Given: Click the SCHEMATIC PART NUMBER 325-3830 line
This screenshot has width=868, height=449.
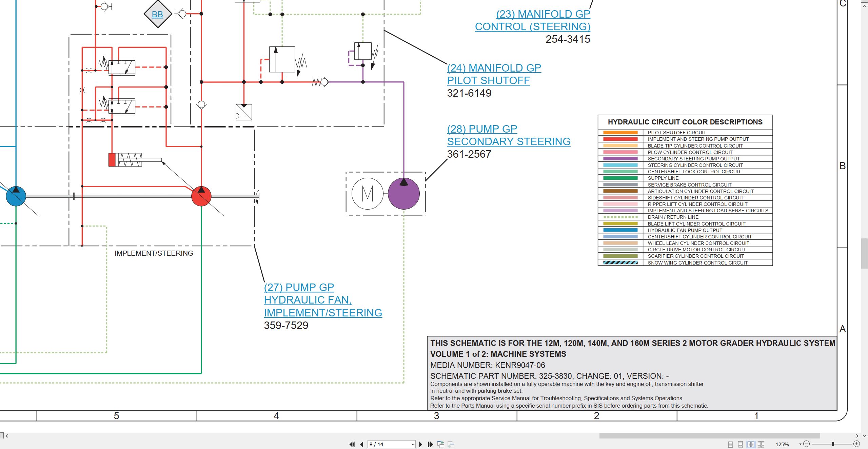Looking at the screenshot, I should coord(549,376).
